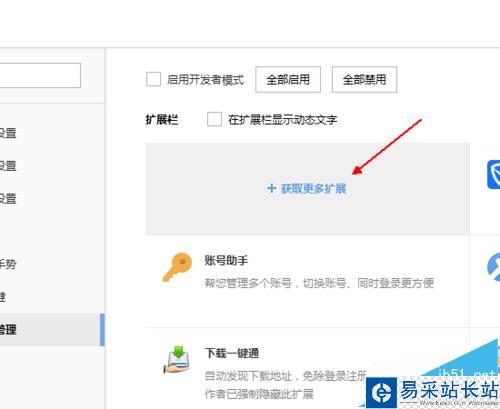
Task: Select the 账号助手 extension title
Action: (x=226, y=260)
